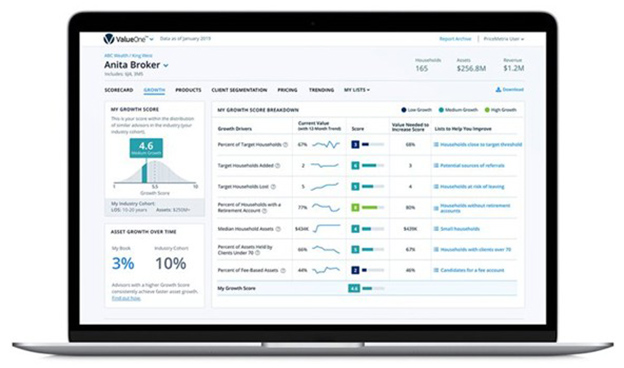624x368 pixels.
Task: Click the Households count 165
Action: (422, 68)
